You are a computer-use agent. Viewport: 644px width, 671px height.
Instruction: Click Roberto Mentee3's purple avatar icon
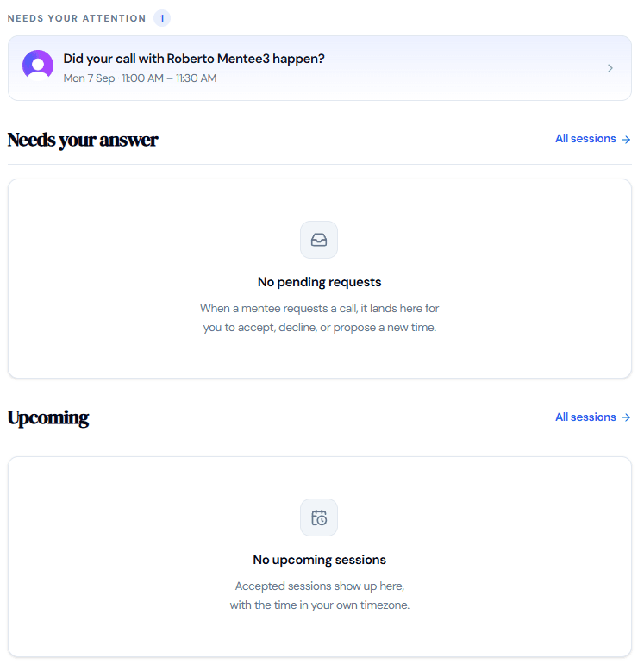click(38, 66)
